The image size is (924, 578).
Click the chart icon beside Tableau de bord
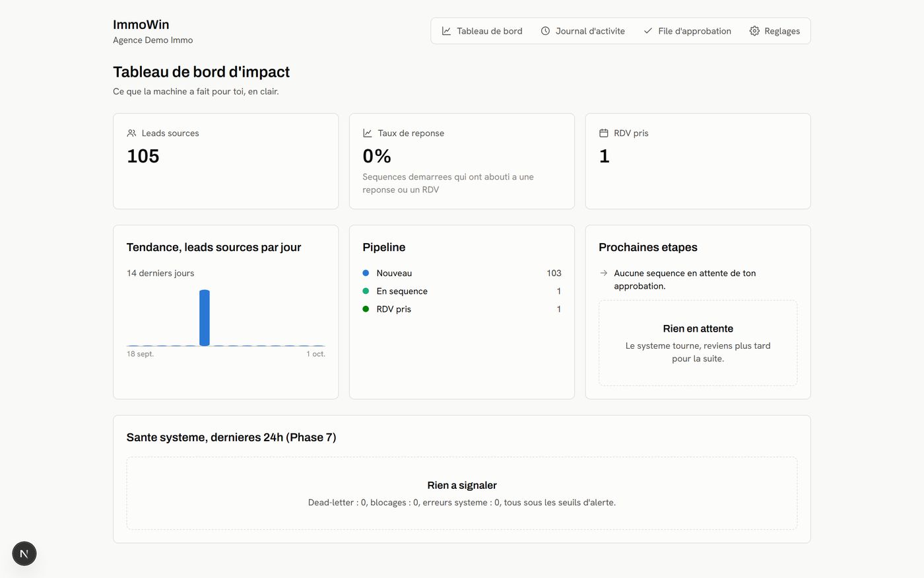(x=446, y=31)
